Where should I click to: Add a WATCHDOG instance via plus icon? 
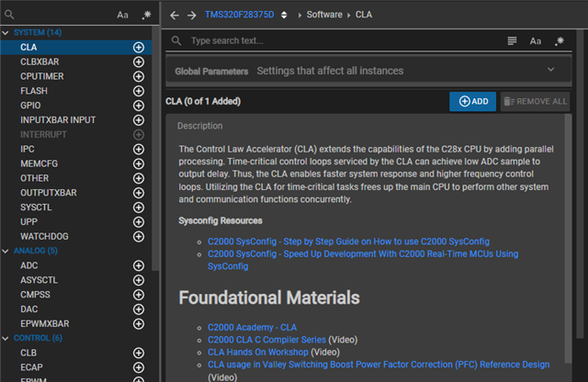point(139,237)
